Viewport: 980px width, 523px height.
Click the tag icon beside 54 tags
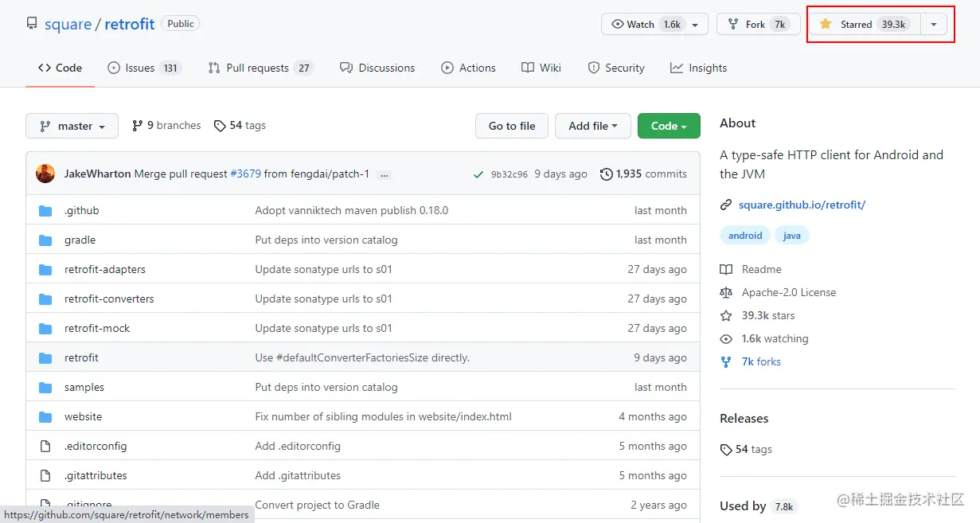[219, 126]
